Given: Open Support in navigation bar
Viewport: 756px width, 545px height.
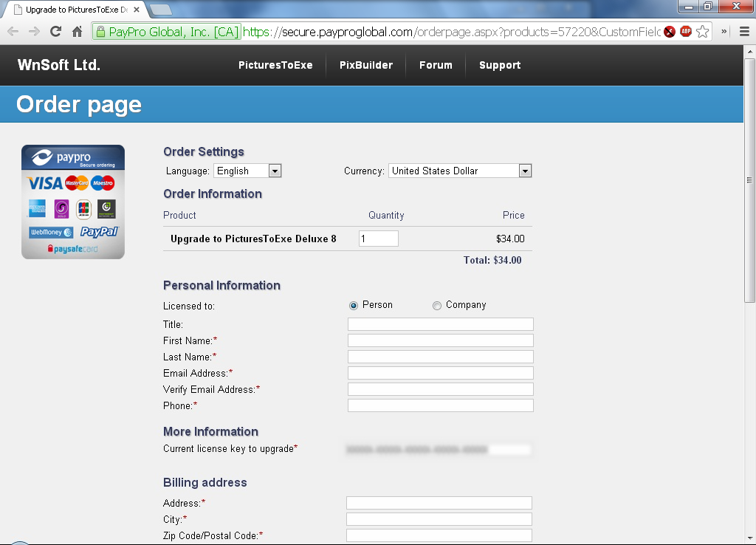Looking at the screenshot, I should [500, 65].
